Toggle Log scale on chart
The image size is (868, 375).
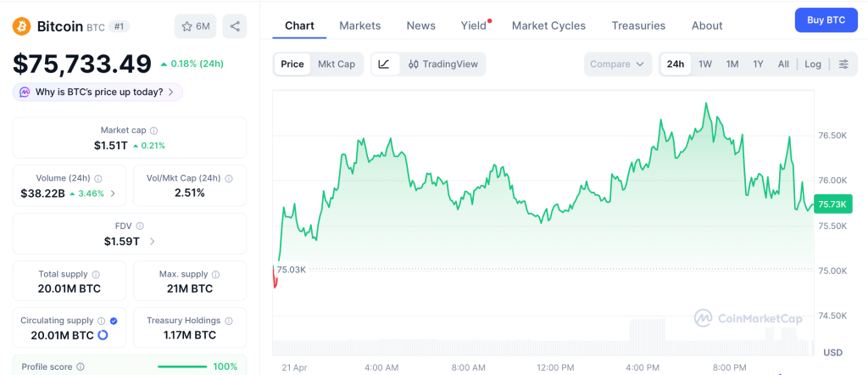click(x=813, y=64)
